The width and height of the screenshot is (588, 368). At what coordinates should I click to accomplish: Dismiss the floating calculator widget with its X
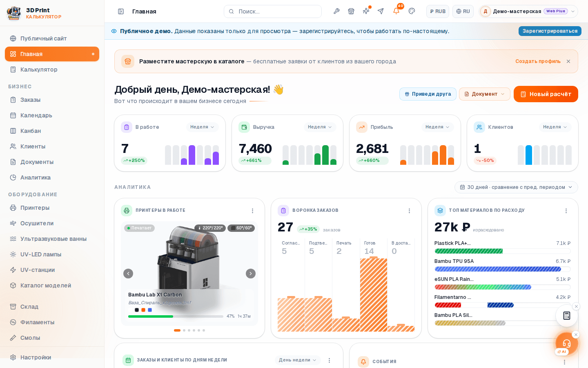(576, 306)
